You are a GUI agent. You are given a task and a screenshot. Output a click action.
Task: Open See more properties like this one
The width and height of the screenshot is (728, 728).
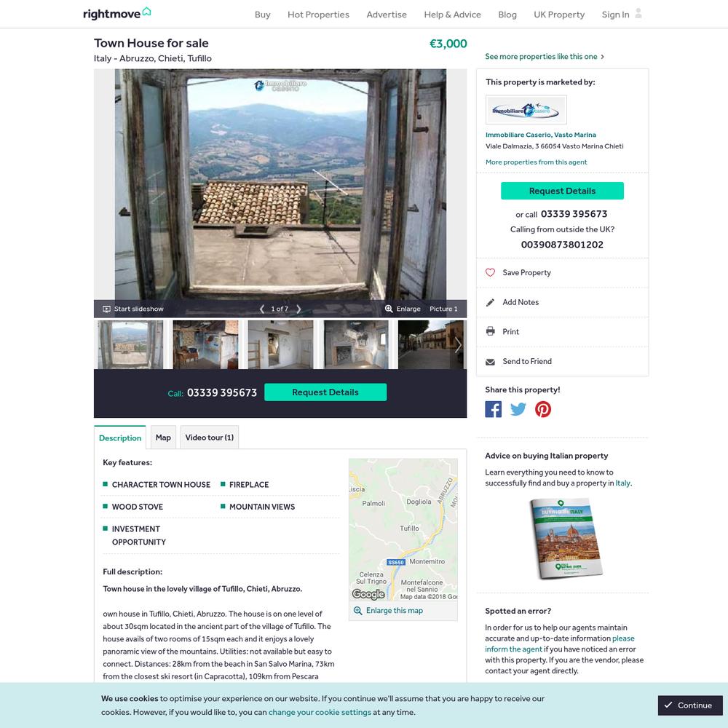[x=545, y=57]
